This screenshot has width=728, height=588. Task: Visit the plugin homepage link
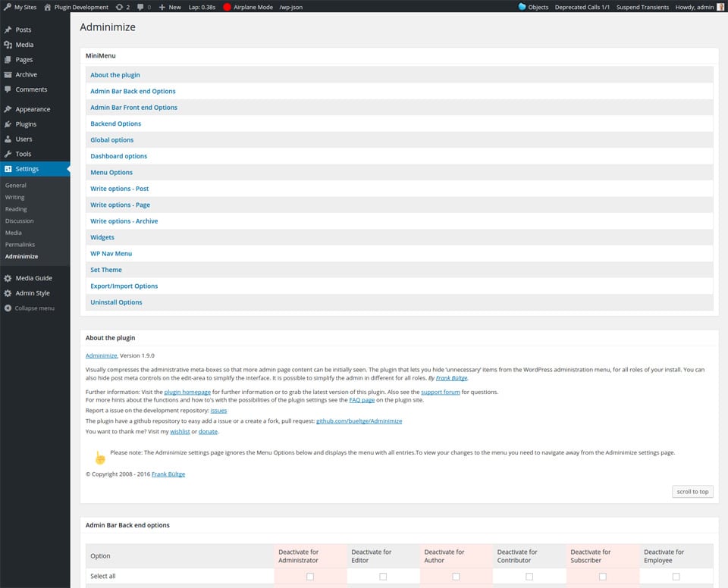(187, 393)
